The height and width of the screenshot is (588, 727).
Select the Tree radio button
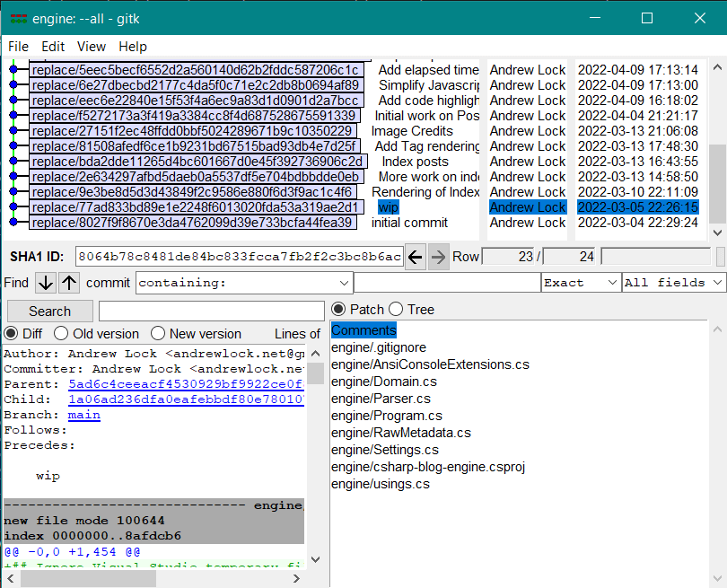pyautogui.click(x=396, y=310)
